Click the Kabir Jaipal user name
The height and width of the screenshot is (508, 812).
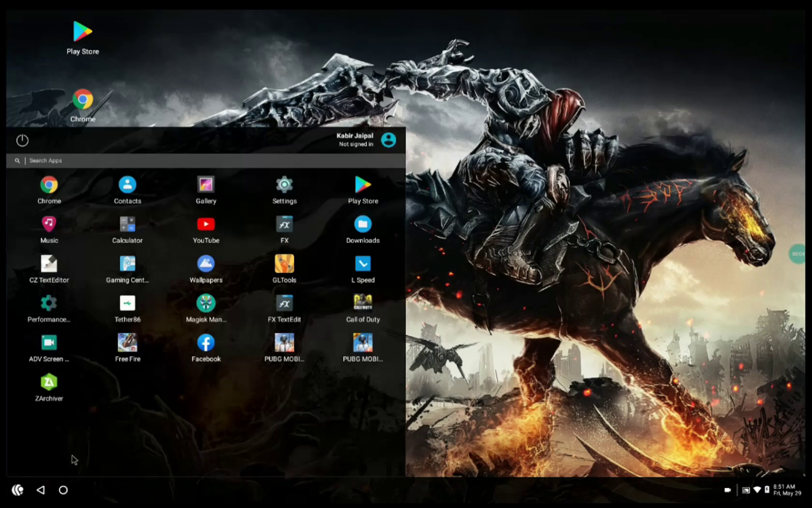tap(355, 136)
